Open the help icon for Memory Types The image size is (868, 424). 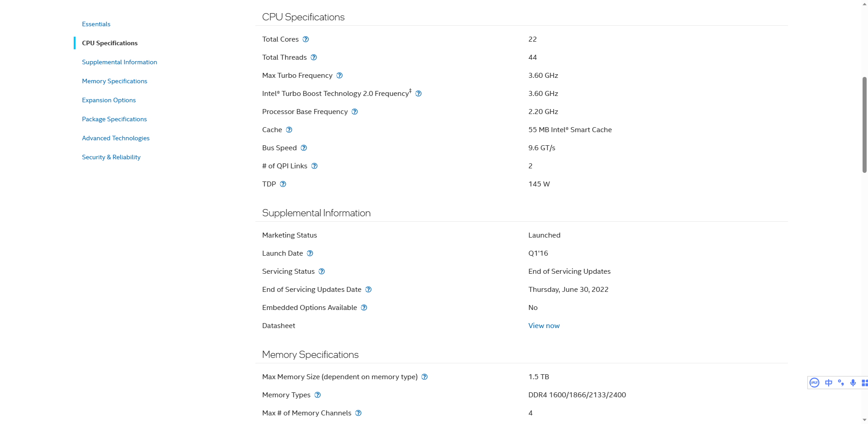(x=318, y=395)
